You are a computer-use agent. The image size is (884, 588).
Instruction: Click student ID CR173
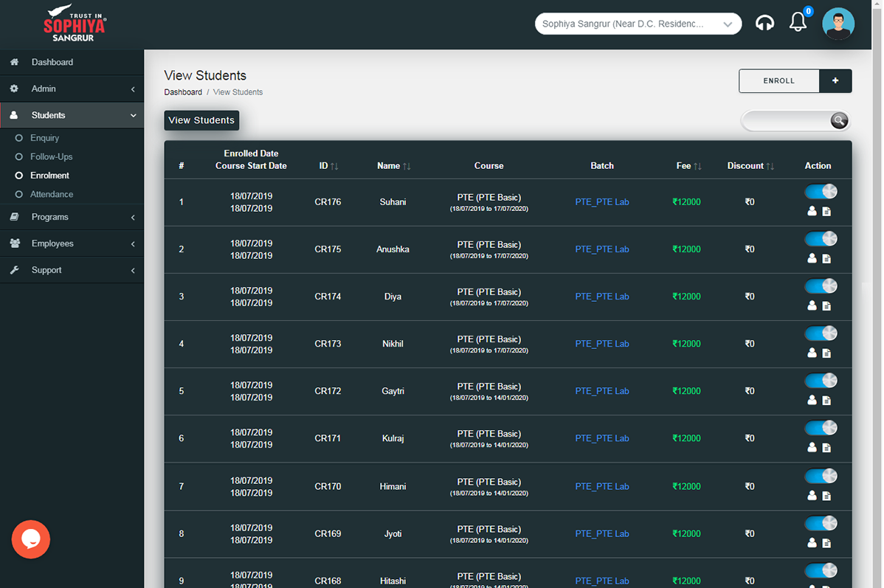tap(328, 344)
